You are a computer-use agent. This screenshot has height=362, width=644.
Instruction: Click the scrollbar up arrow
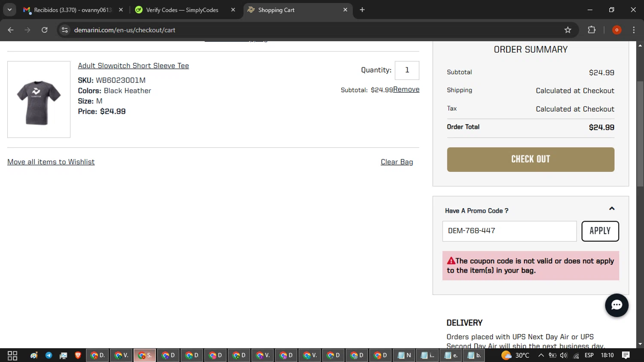640,45
